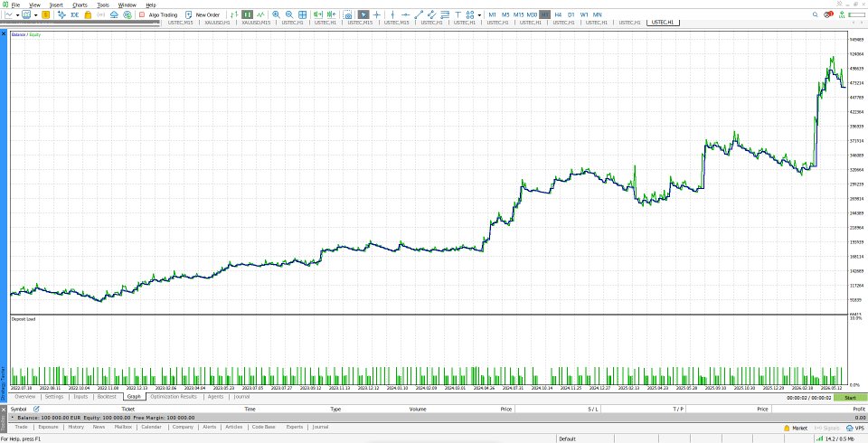
Task: Open the Insert menu
Action: (55, 5)
